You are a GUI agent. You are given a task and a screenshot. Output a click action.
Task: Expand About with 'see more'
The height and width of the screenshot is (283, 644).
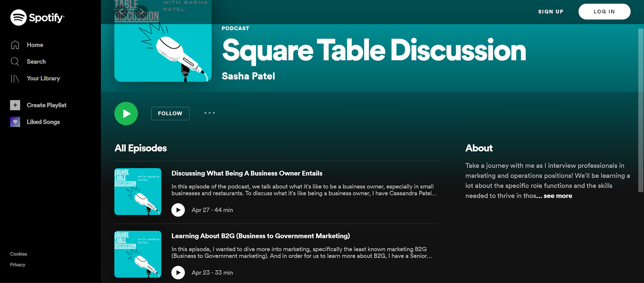(x=557, y=196)
